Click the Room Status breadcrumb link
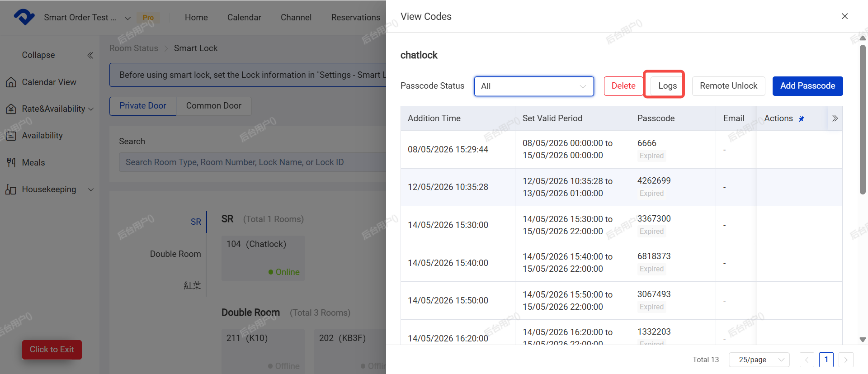Screen dimensions: 868x374 point(134,48)
